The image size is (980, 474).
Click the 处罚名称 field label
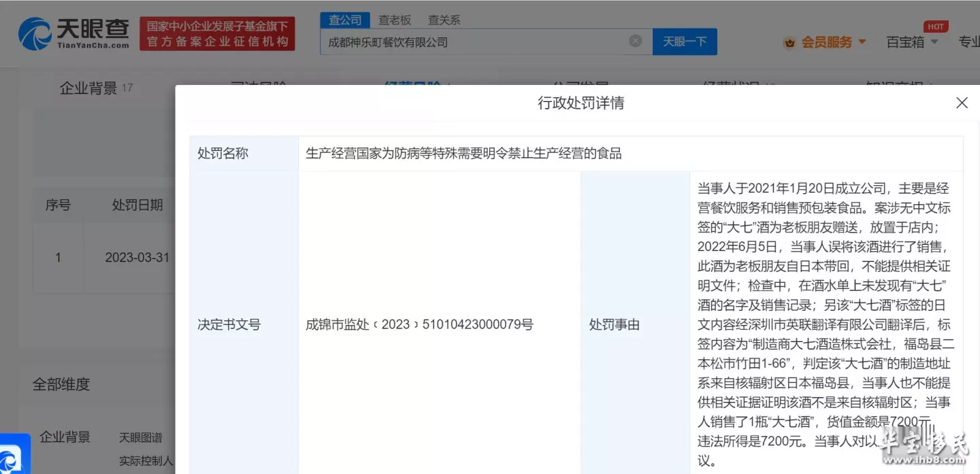[223, 154]
